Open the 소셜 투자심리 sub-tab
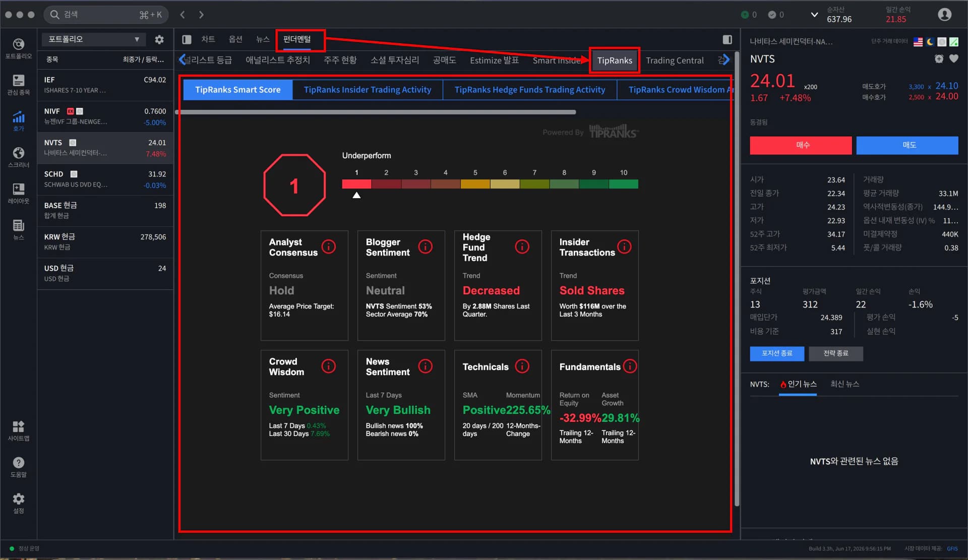 point(395,60)
